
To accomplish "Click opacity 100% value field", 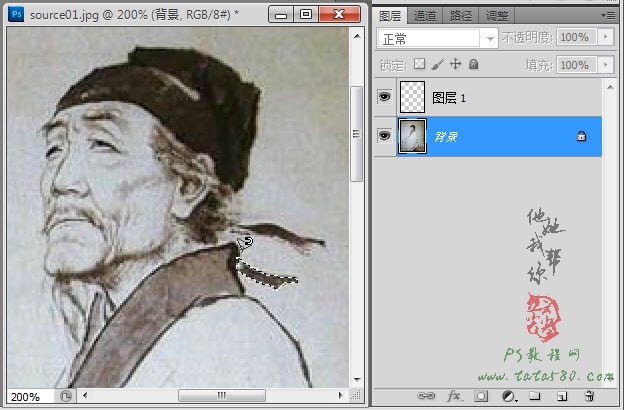I will (x=576, y=37).
